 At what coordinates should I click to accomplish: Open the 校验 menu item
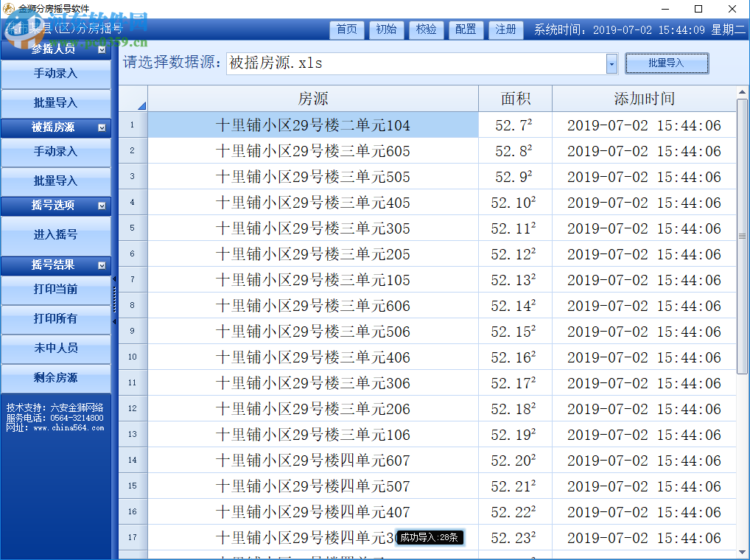click(x=427, y=30)
